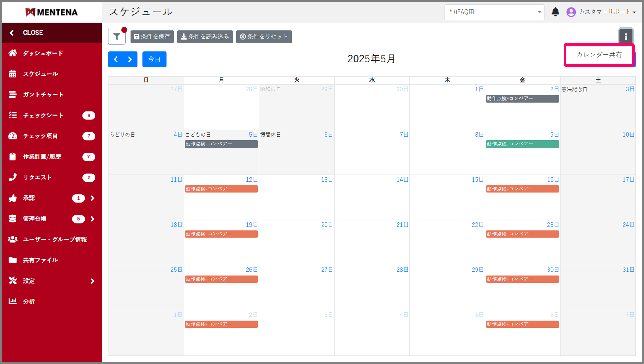Screen dimensions: 644x364
Task: Open the チェックシート list icon
Action: pyautogui.click(x=12, y=115)
